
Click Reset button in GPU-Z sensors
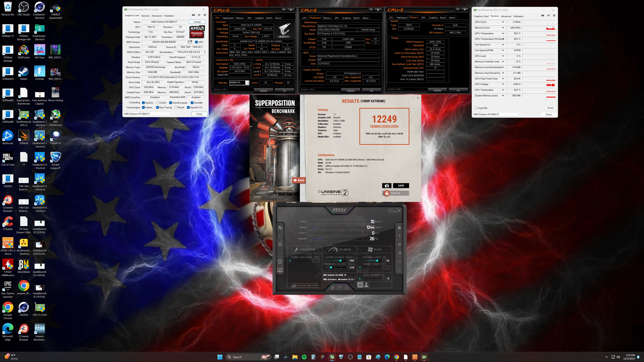[x=550, y=108]
